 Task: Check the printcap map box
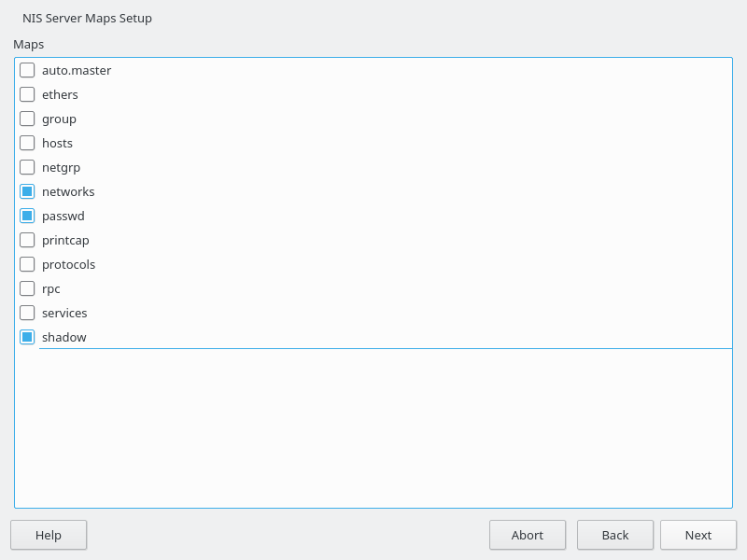click(x=27, y=240)
